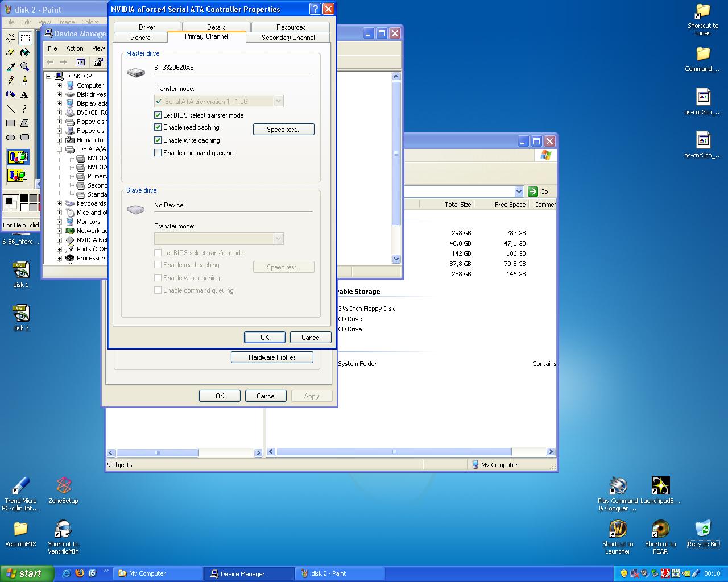Select the rectangular Select tool in Paint

24,38
